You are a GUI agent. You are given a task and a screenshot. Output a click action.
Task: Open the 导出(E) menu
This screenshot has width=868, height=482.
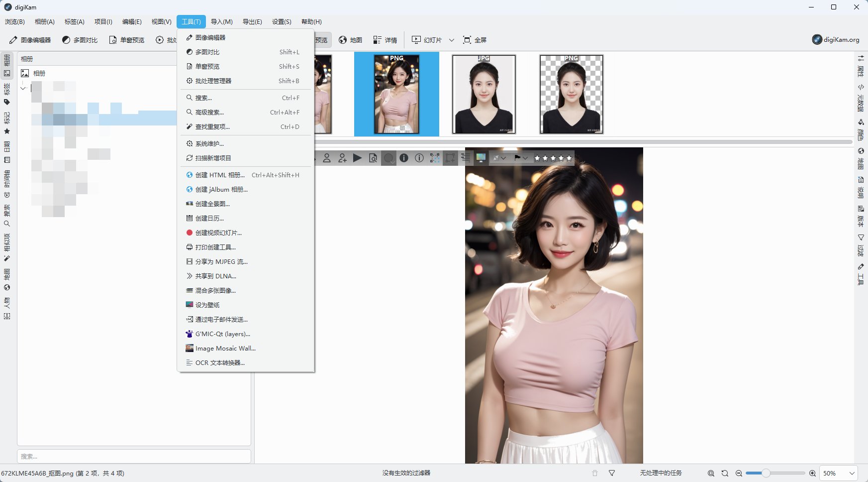tap(252, 21)
